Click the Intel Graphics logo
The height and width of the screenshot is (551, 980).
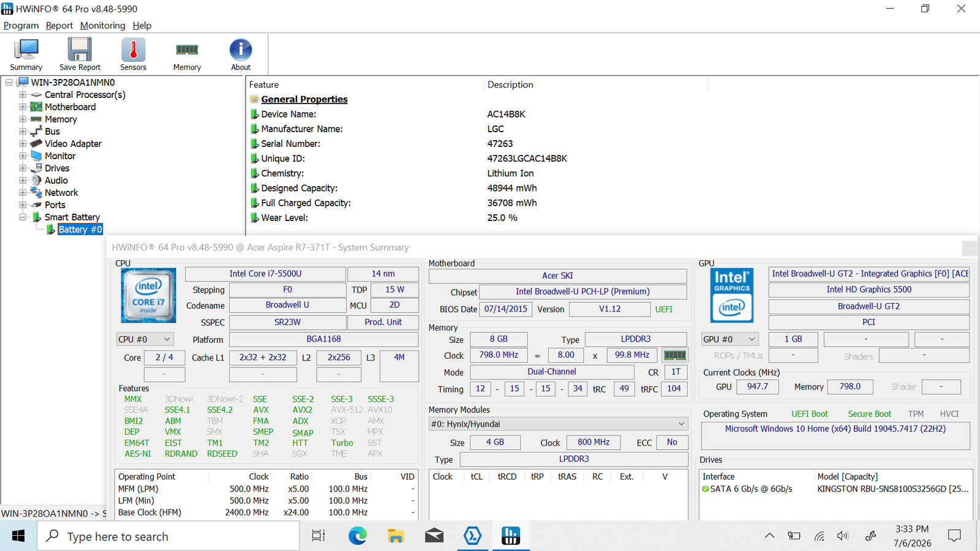click(731, 296)
